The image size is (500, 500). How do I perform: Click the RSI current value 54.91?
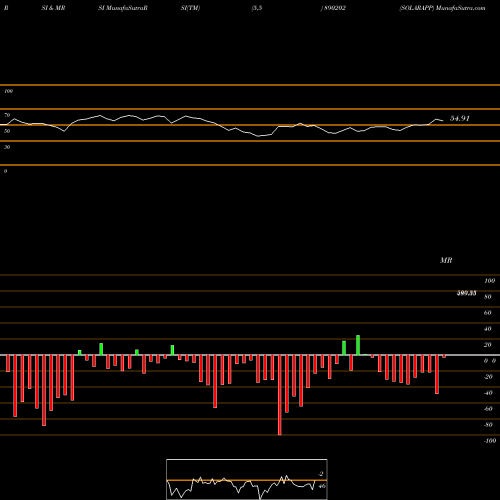point(460,118)
